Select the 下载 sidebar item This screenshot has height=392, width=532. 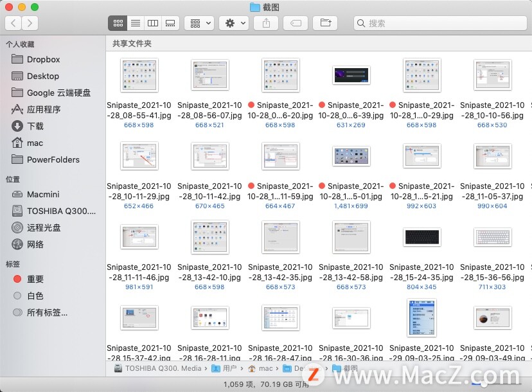pos(35,126)
